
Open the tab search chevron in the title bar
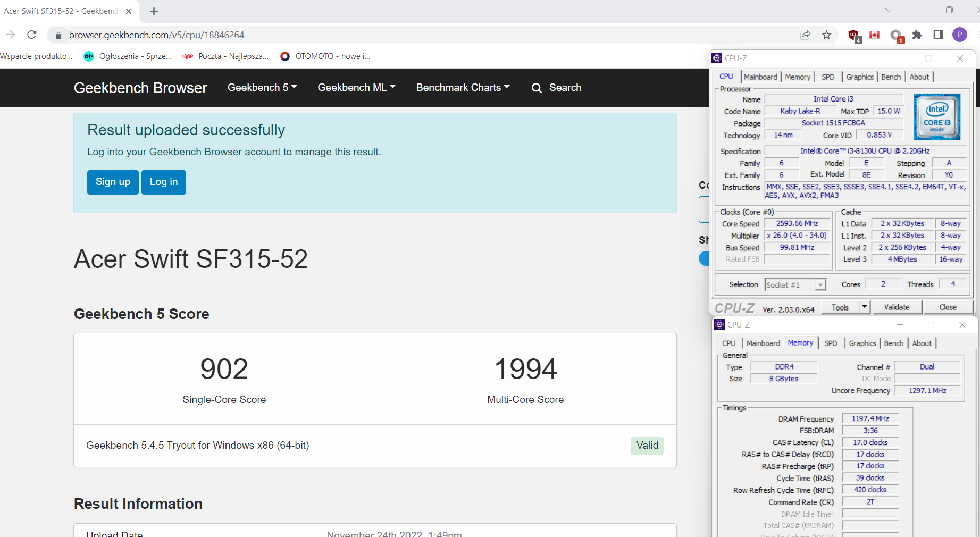(889, 10)
